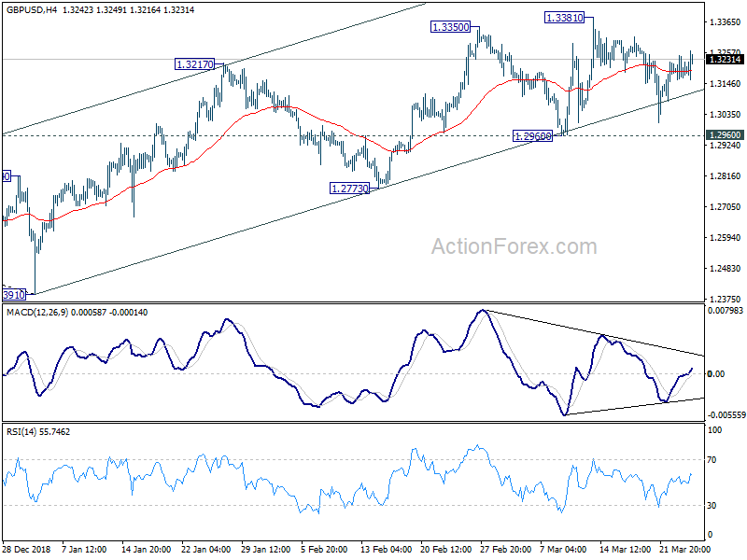The width and height of the screenshot is (747, 560).
Task: Click the 13 Feb 04:00 date label
Action: point(386,549)
